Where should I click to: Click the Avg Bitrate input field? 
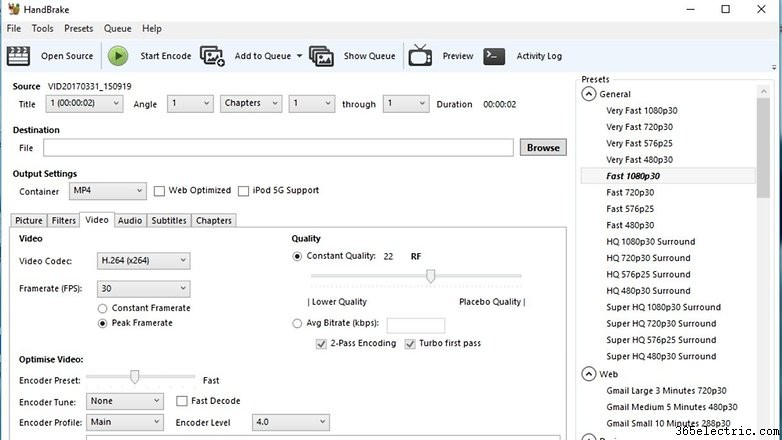(x=415, y=325)
